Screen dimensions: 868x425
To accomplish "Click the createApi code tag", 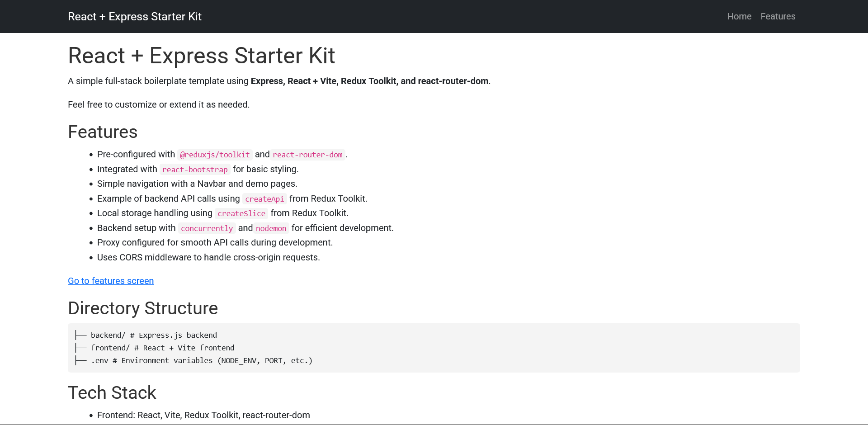I will pyautogui.click(x=264, y=199).
